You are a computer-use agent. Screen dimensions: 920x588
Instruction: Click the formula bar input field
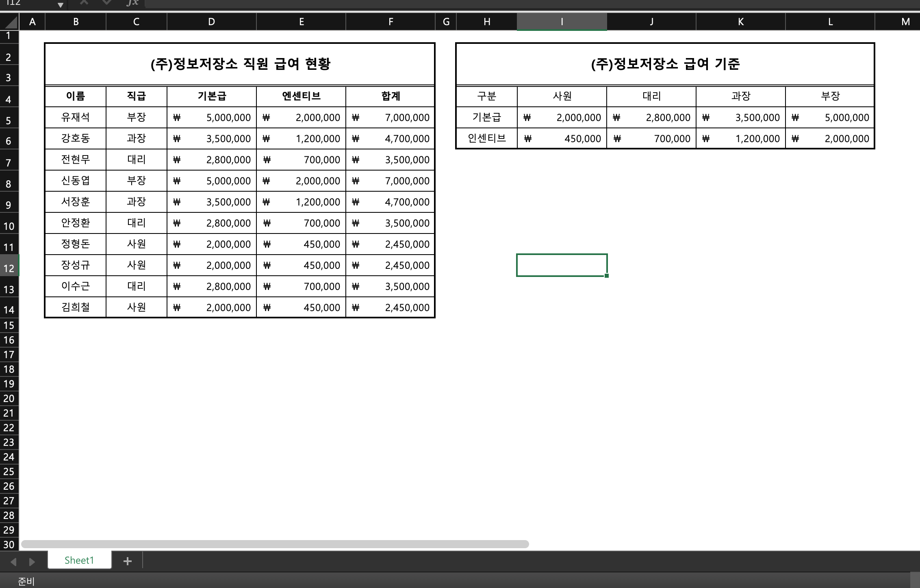pos(528,4)
